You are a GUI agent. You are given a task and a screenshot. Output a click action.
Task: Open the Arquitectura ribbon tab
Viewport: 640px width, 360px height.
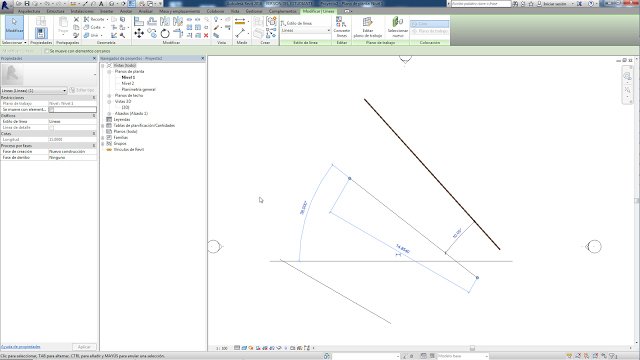[x=29, y=11]
